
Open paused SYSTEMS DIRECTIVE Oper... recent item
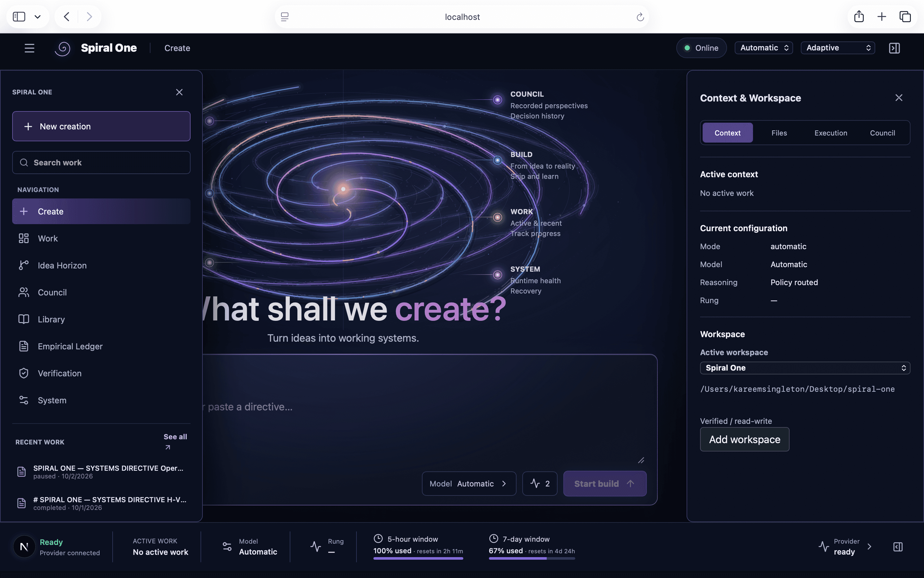click(101, 472)
